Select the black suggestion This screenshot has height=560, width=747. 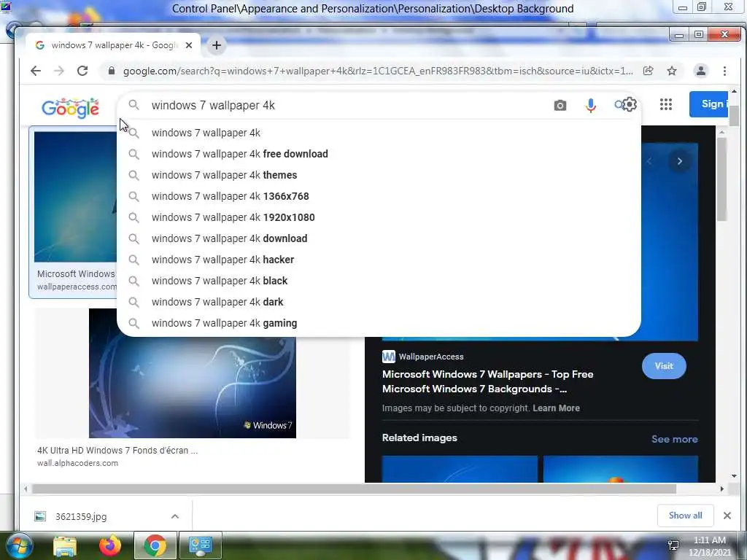(379, 281)
